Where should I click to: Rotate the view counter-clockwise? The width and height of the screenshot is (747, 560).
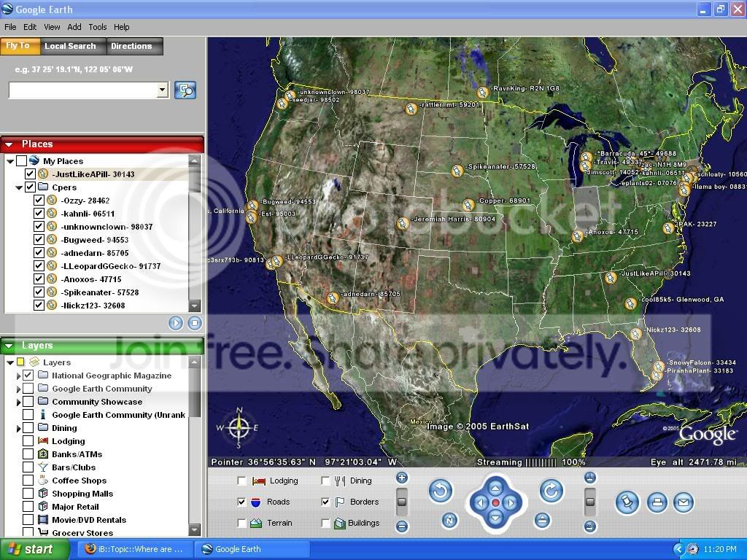[440, 491]
